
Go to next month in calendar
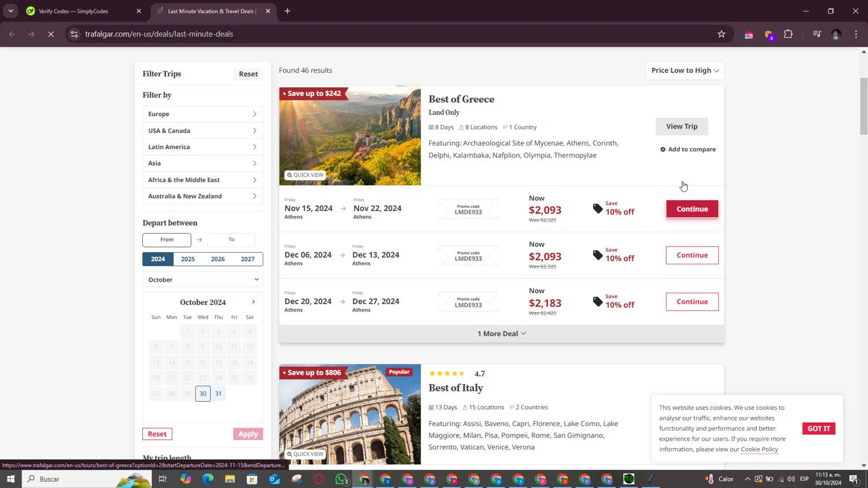coord(253,302)
